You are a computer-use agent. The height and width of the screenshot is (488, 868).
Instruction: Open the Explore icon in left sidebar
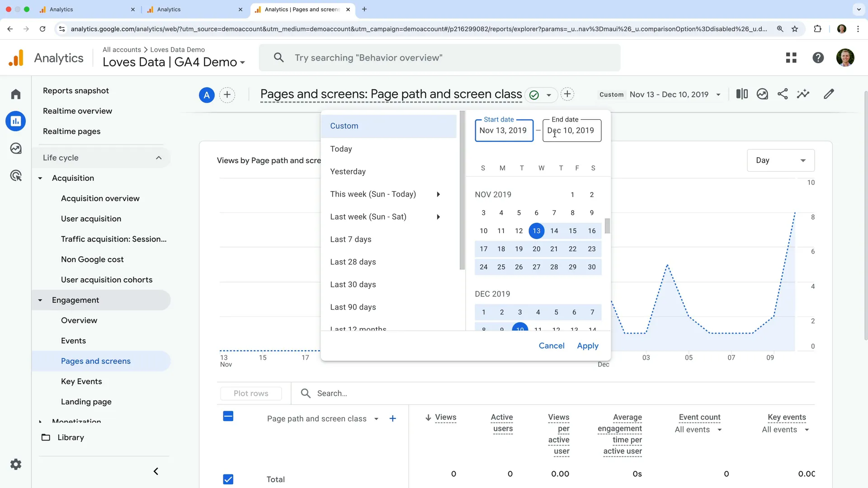(16, 148)
